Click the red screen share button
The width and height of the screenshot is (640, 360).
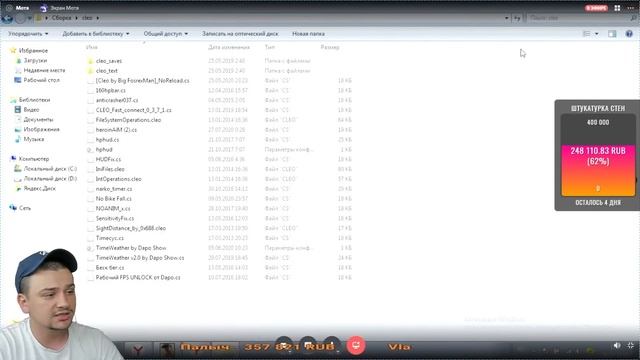click(356, 345)
